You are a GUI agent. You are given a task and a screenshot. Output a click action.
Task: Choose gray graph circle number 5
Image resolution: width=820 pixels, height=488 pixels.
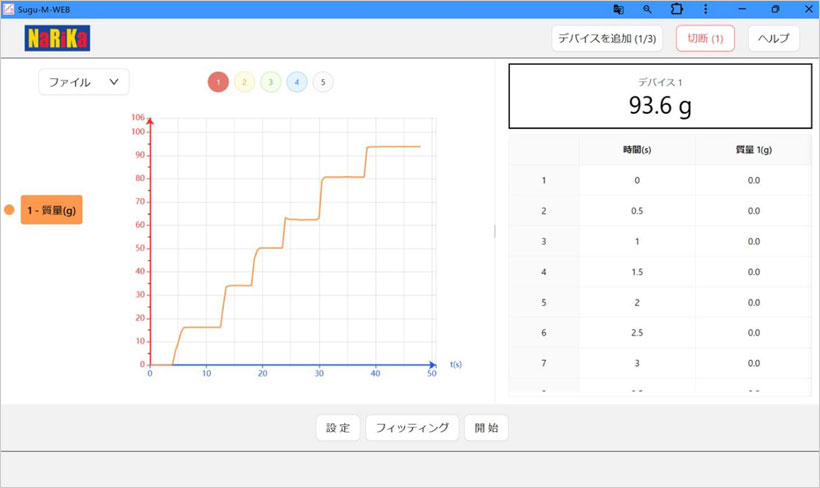[x=322, y=82]
